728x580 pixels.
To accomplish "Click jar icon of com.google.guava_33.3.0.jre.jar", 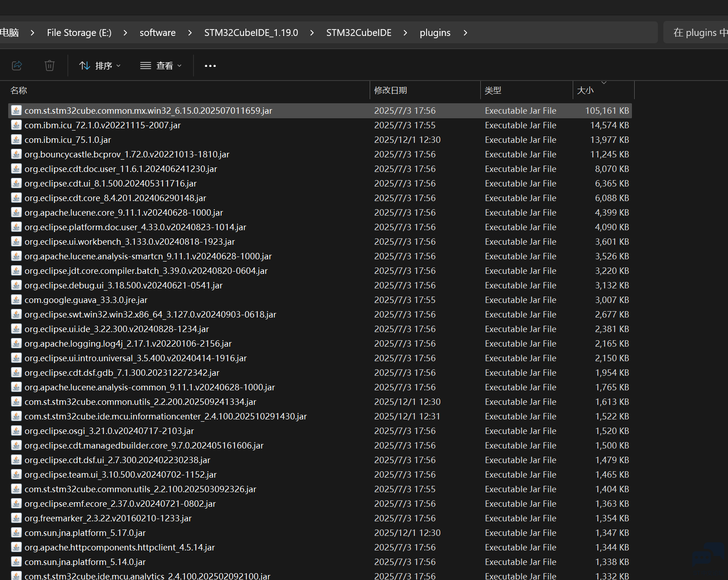I will (16, 300).
